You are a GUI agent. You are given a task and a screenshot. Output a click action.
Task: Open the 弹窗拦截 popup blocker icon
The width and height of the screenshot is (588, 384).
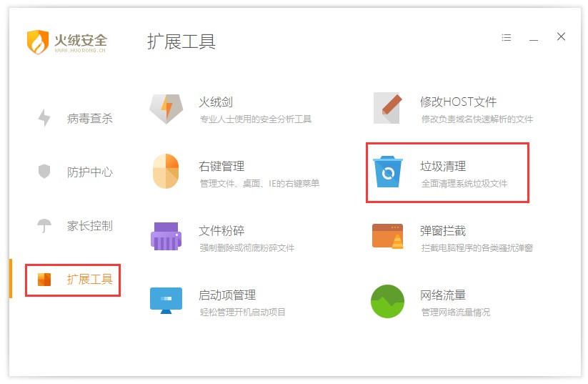[388, 237]
